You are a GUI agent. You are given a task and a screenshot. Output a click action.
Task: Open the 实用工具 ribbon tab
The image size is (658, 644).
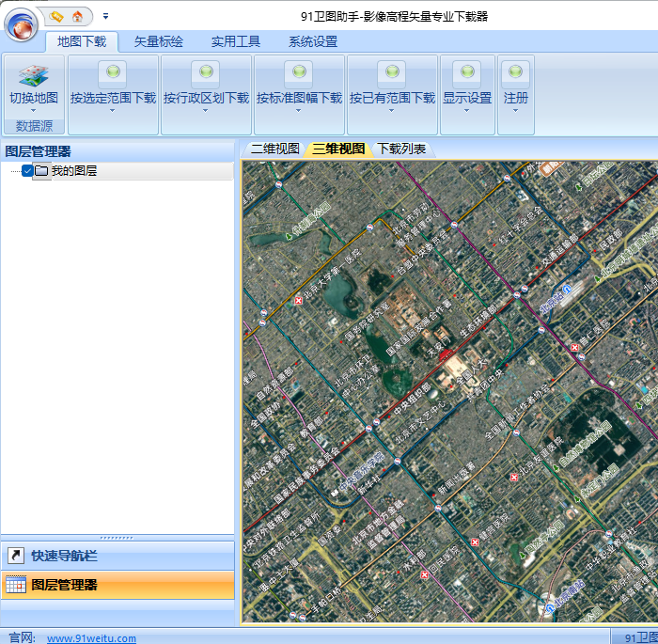(x=236, y=41)
